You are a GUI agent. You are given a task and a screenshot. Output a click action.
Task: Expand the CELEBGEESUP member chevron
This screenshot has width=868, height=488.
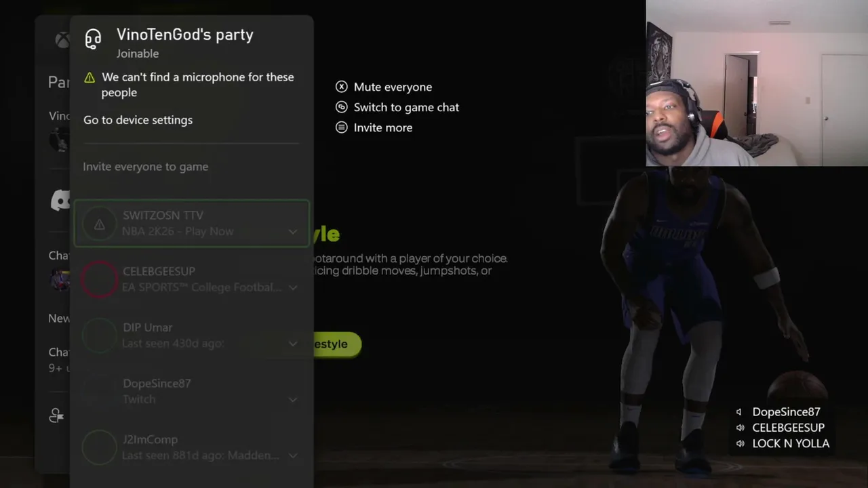pyautogui.click(x=293, y=287)
